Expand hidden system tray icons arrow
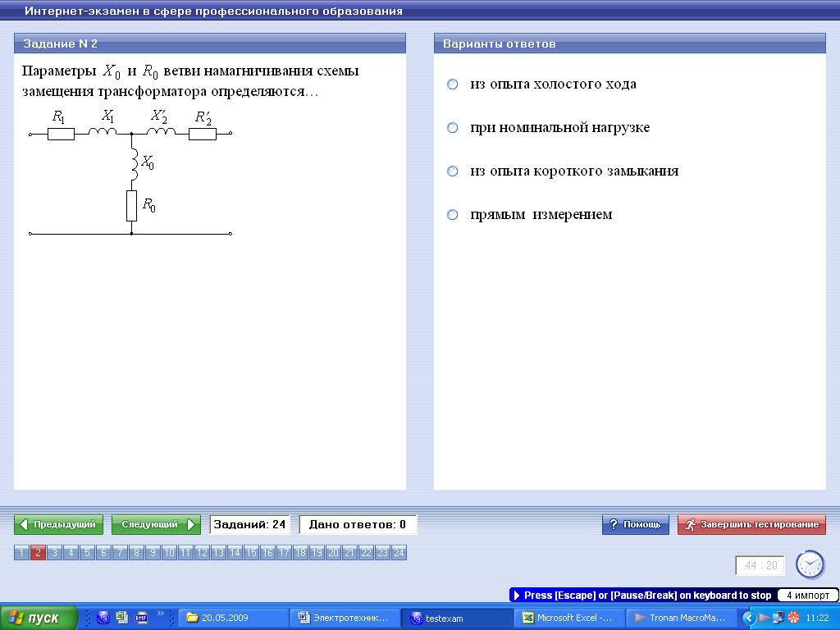Screen dimensions: 840x630 click(749, 618)
